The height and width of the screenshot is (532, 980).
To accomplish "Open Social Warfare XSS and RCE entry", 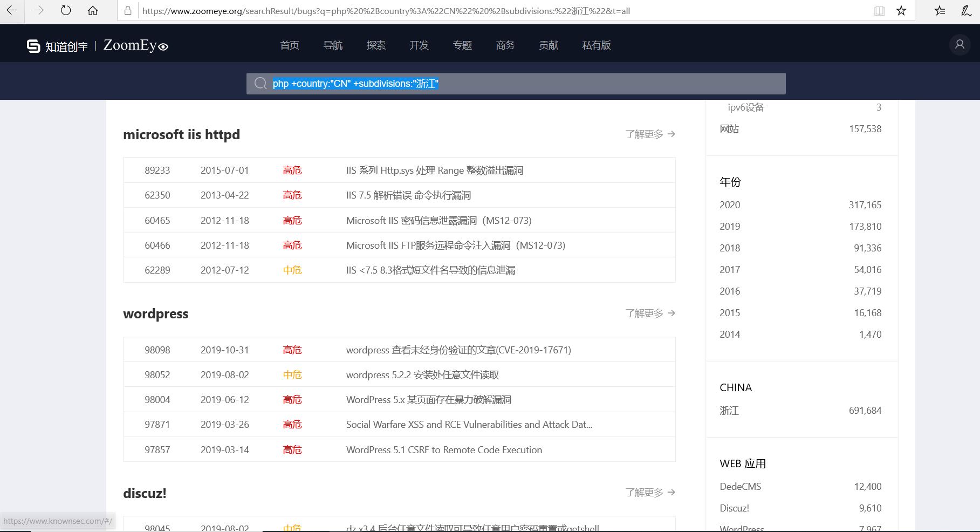I will pyautogui.click(x=469, y=424).
